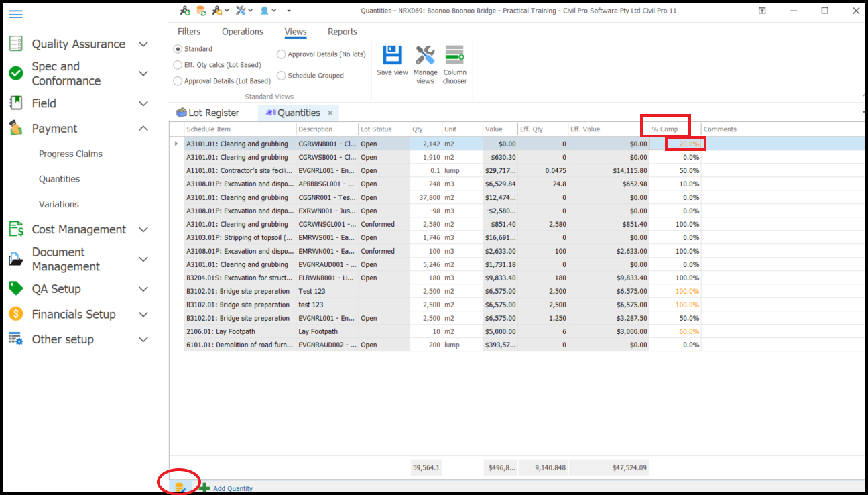This screenshot has width=868, height=495.
Task: Click the 60.0% completion cell for Lay Footpath
Action: click(x=675, y=331)
